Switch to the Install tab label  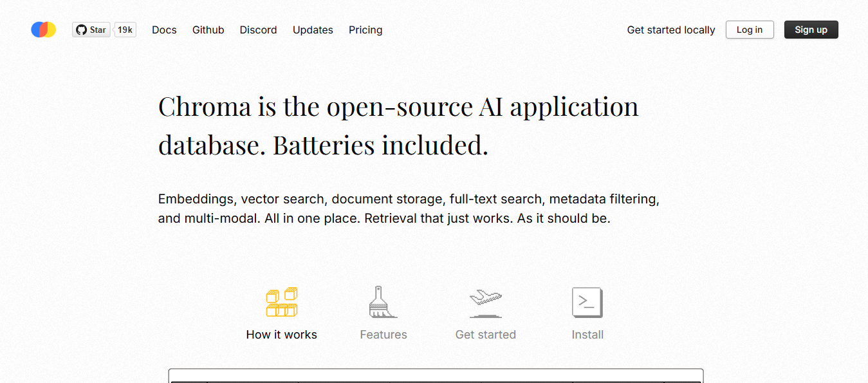pyautogui.click(x=587, y=335)
